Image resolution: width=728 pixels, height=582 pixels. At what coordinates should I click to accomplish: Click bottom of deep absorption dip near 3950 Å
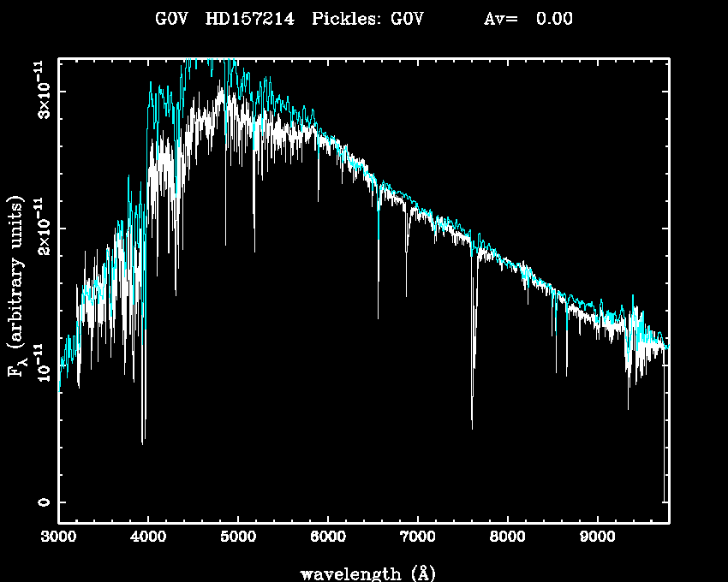point(143,441)
